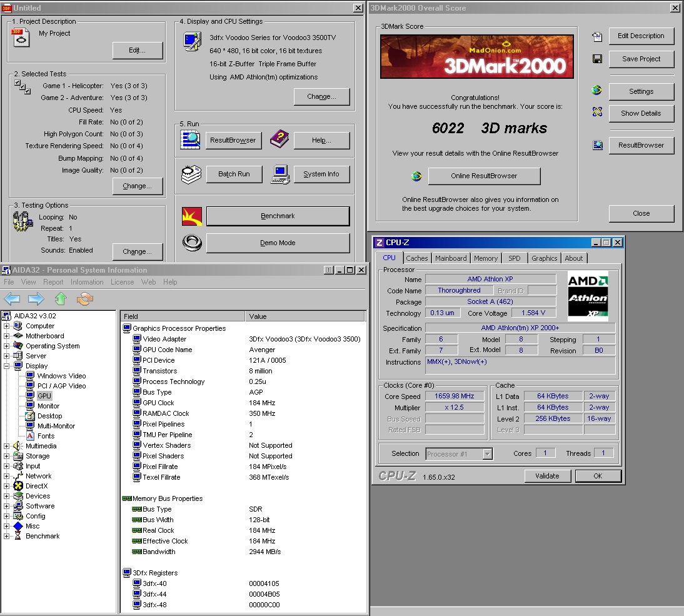Select the 3dfx-44 register row

click(x=243, y=594)
